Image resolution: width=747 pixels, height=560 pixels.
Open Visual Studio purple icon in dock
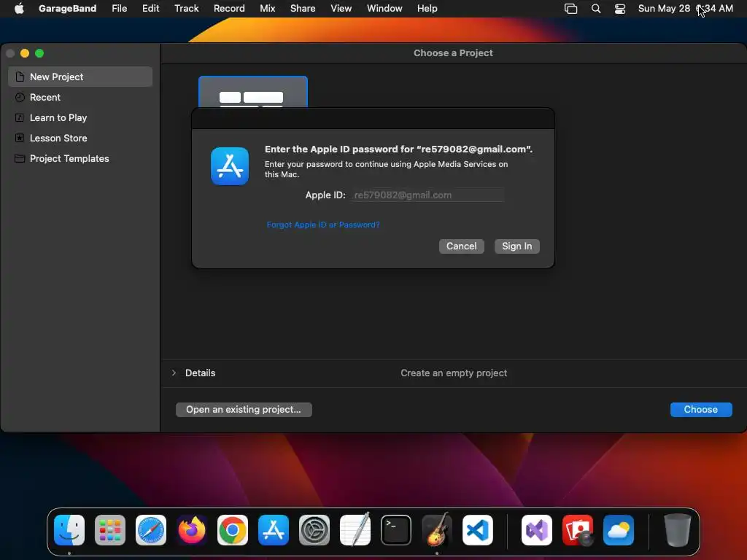coord(537,530)
